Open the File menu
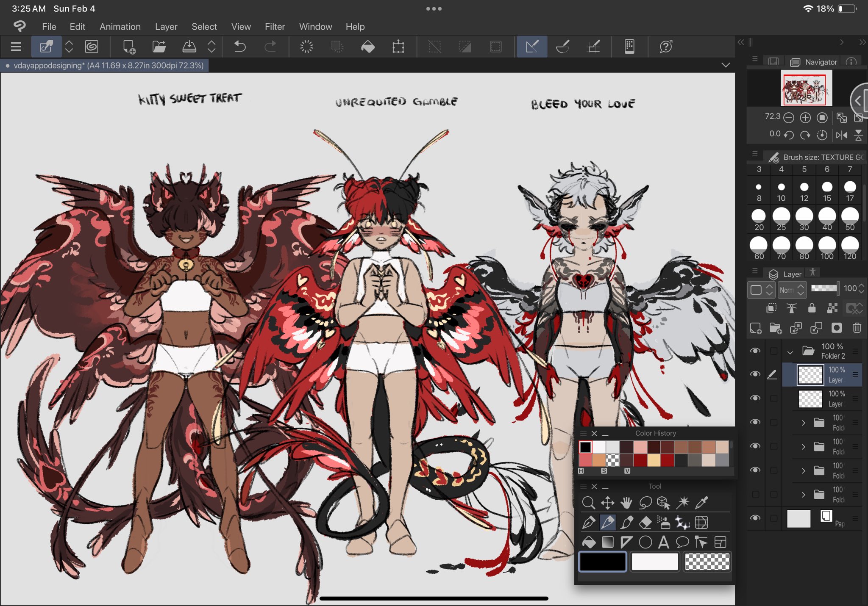This screenshot has width=868, height=606. (49, 27)
